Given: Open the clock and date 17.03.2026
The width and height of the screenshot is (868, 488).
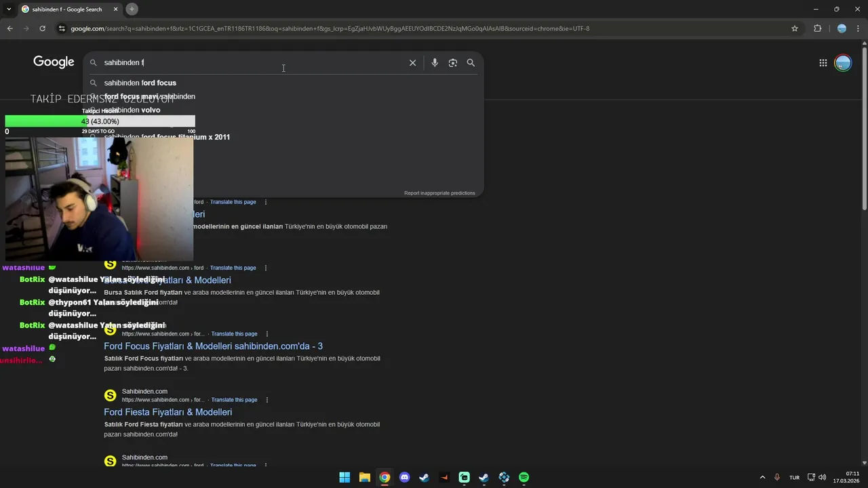Looking at the screenshot, I should pyautogui.click(x=848, y=477).
